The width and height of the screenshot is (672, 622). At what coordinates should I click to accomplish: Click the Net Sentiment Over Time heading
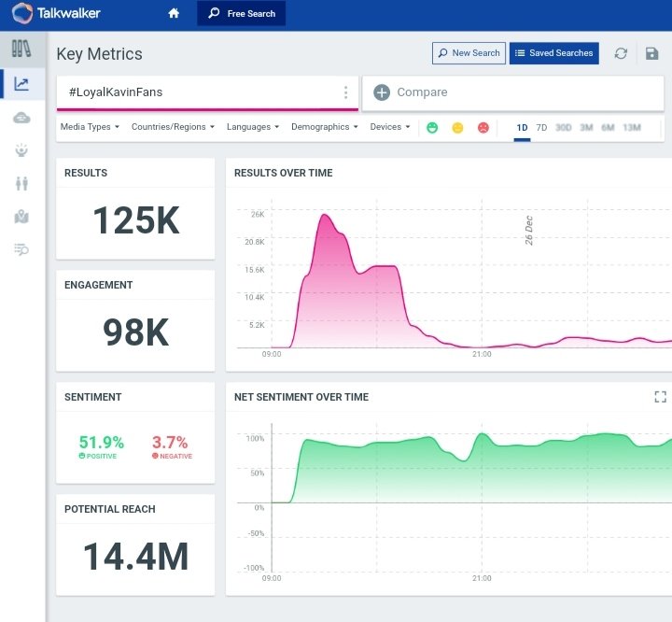coord(301,397)
